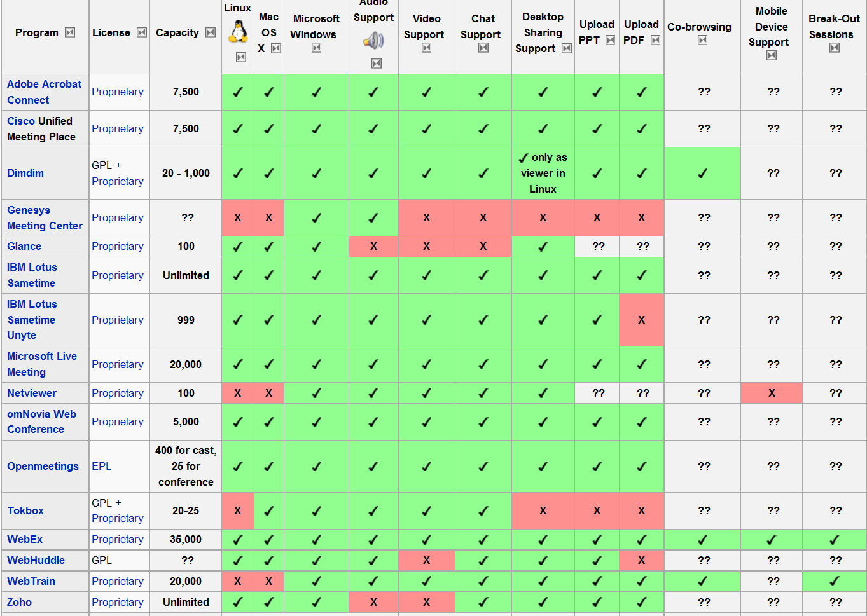Sort by Upload PPT column
This screenshot has height=616, width=867.
[x=610, y=40]
